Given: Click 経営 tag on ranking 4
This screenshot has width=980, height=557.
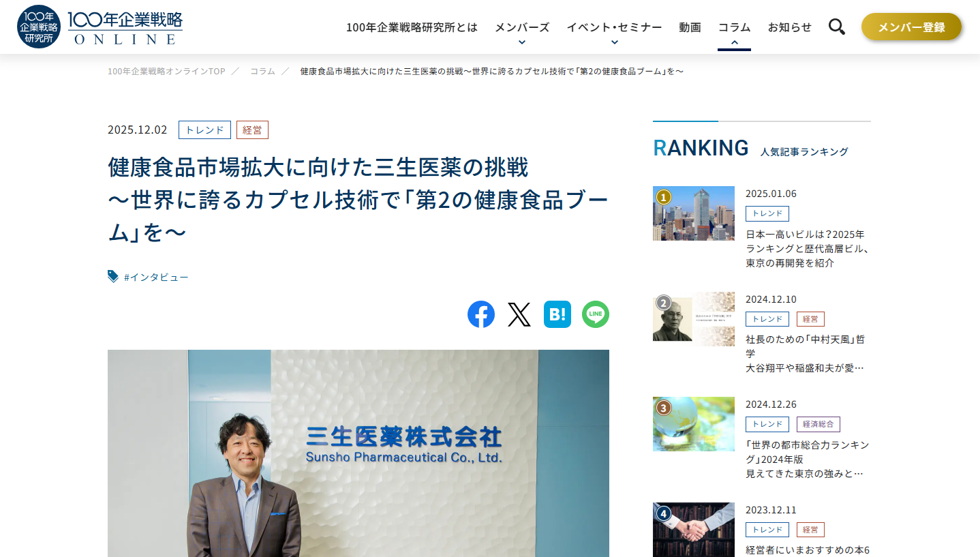Looking at the screenshot, I should click(x=810, y=530).
